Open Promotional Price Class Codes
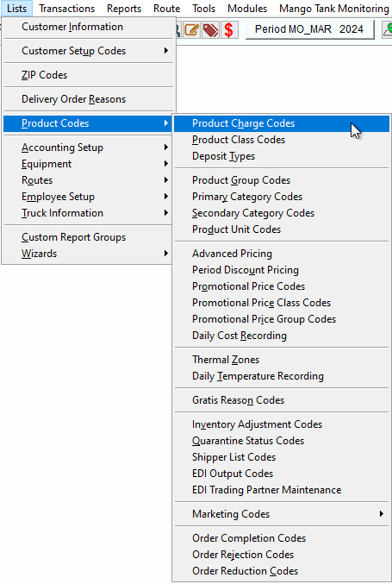Image resolution: width=392 pixels, height=584 pixels. pos(282,303)
